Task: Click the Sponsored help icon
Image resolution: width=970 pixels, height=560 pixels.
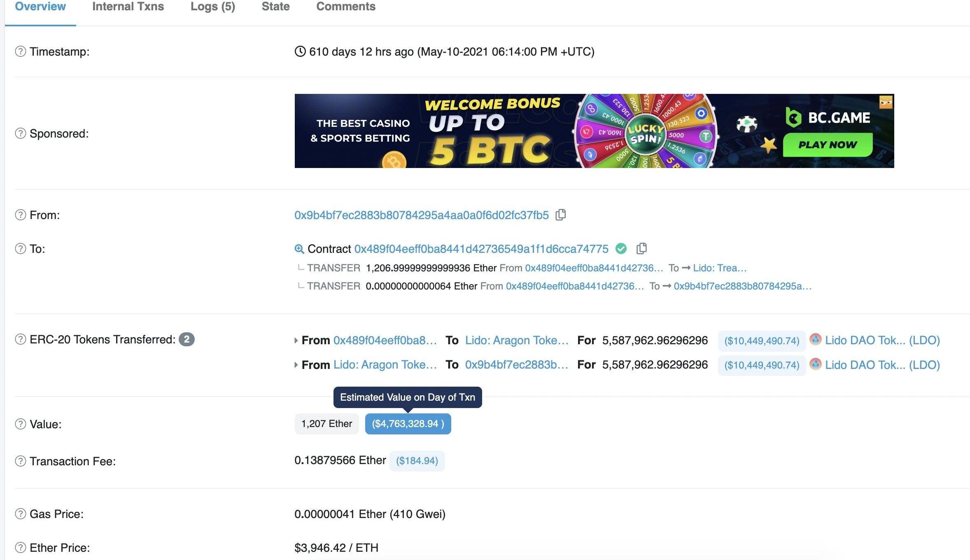Action: coord(20,133)
